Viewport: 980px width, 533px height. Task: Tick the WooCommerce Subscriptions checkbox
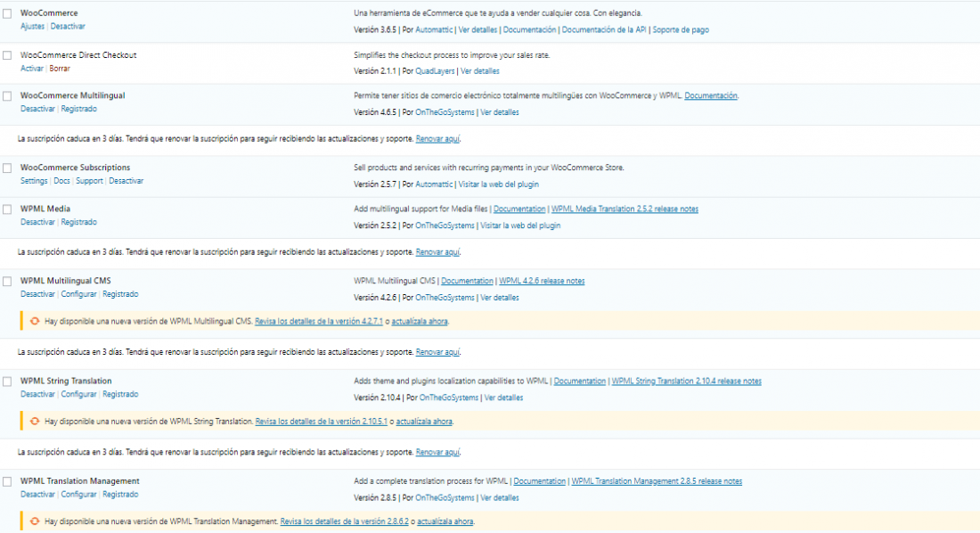click(x=7, y=168)
